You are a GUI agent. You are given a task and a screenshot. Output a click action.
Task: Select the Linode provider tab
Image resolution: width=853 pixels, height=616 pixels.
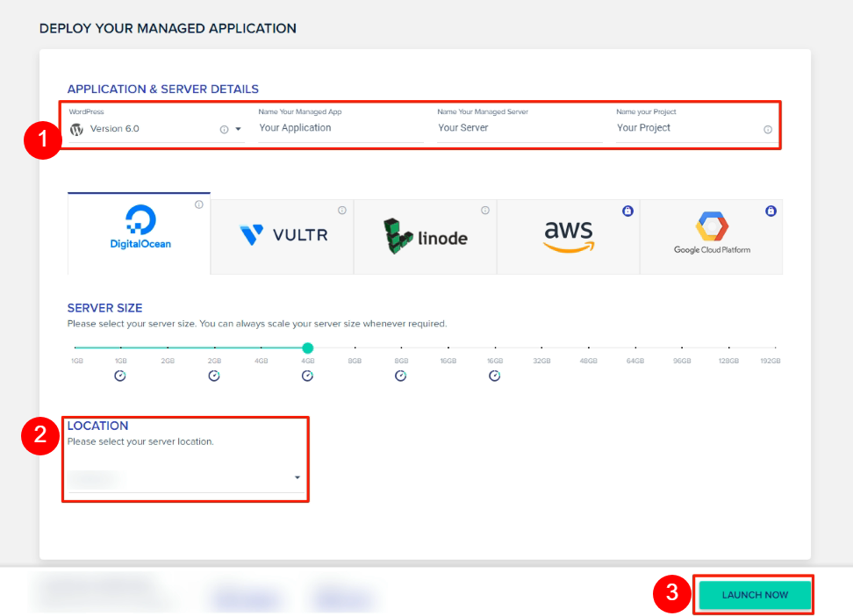(x=425, y=237)
